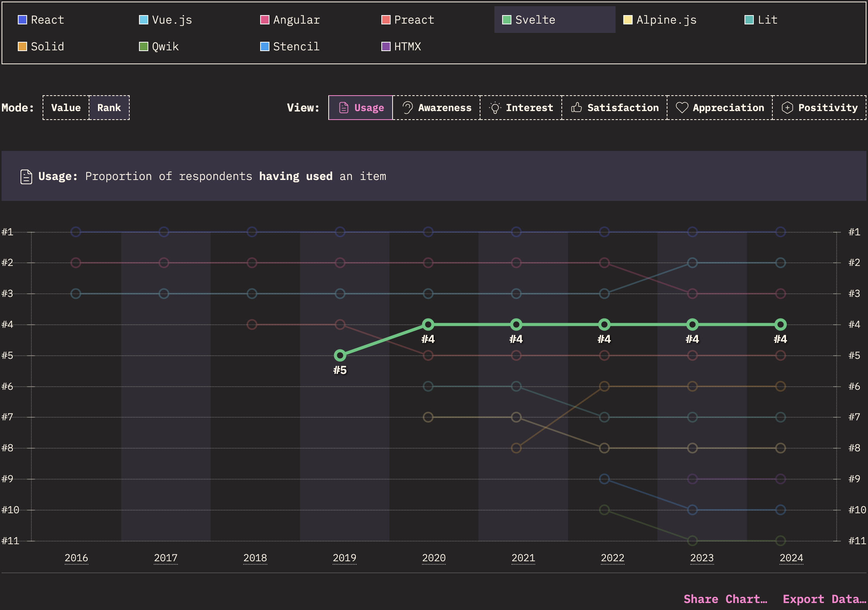Click Svelte's 2020 rank #4 data point
The height and width of the screenshot is (610, 868).
(428, 324)
